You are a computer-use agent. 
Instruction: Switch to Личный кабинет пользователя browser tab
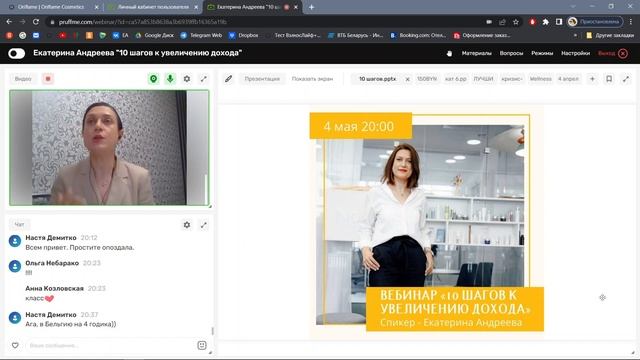click(x=153, y=7)
